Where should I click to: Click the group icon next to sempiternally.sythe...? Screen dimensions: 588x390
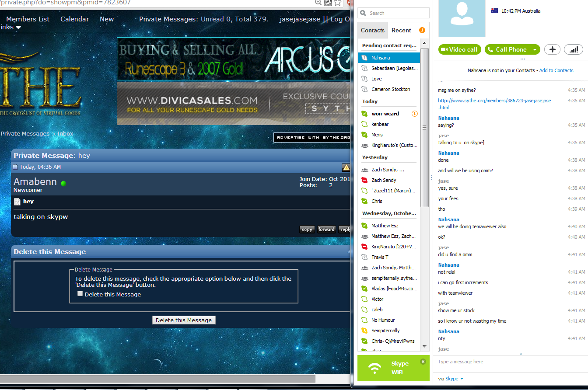tap(364, 278)
